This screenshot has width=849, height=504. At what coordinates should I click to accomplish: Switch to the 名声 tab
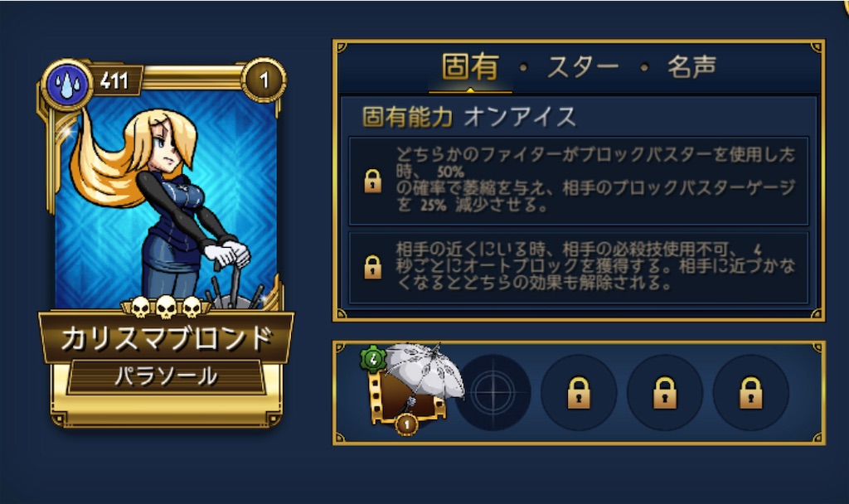point(691,67)
